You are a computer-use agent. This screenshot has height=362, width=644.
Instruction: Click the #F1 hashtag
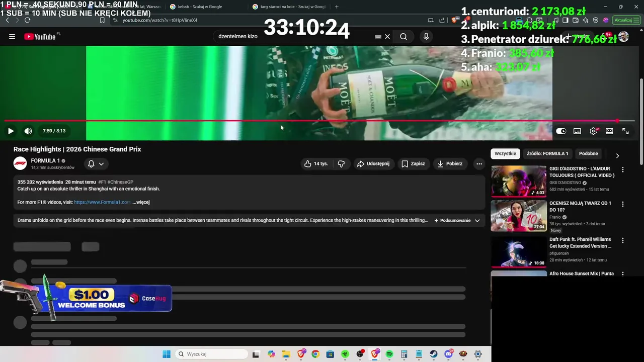click(x=102, y=182)
